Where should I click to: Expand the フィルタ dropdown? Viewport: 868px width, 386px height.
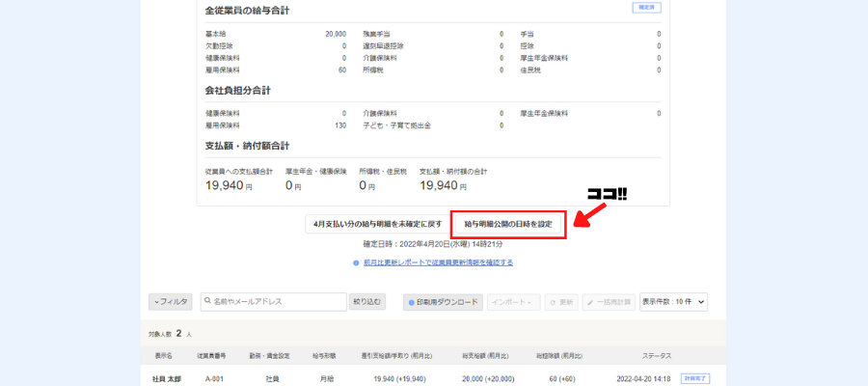tap(171, 302)
